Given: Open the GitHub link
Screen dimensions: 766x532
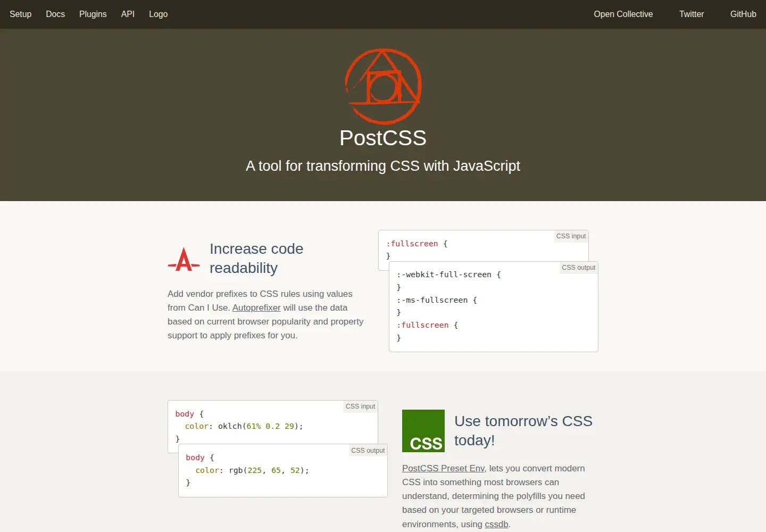Looking at the screenshot, I should [x=743, y=14].
